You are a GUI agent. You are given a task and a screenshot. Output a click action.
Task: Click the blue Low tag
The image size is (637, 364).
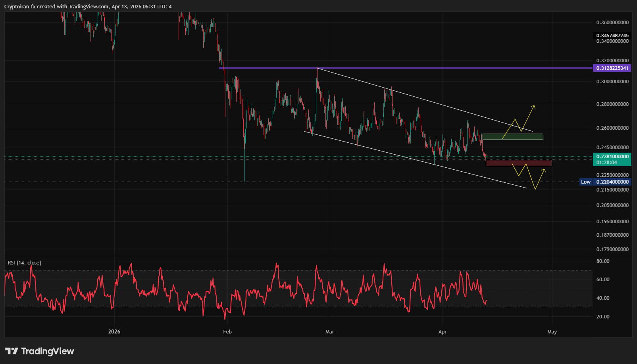(585, 182)
